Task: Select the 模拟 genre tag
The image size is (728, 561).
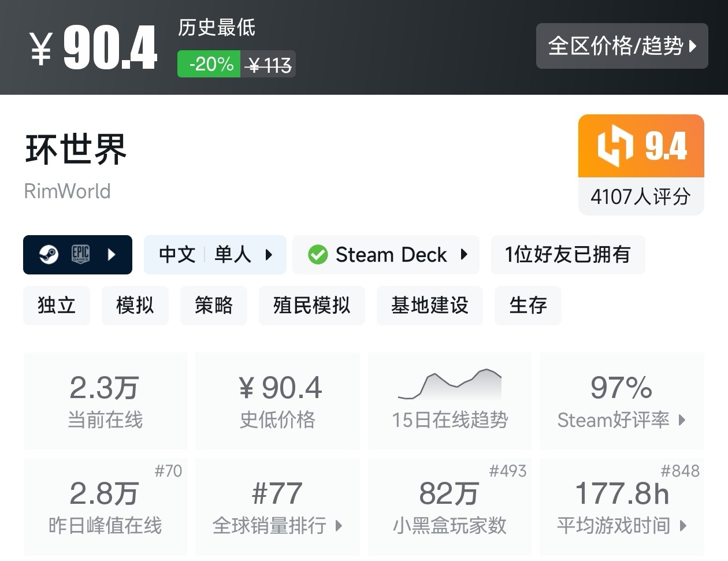Action: (135, 305)
